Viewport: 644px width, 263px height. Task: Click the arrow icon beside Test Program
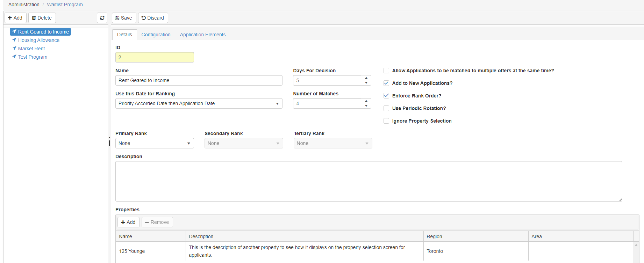(14, 57)
